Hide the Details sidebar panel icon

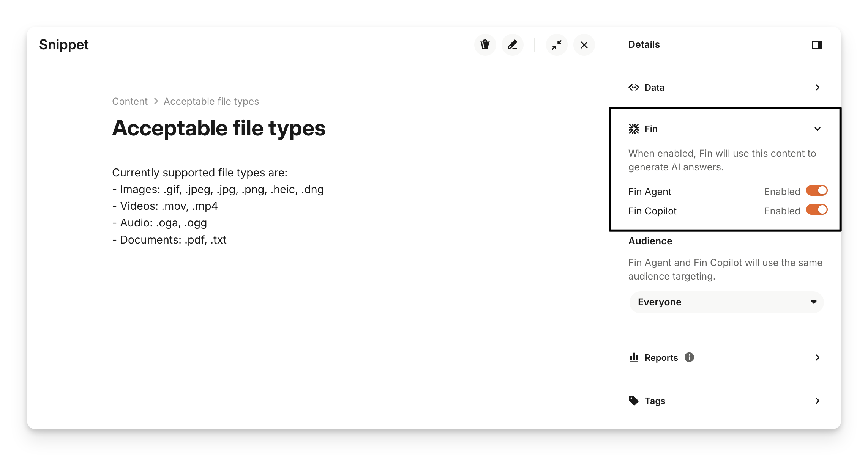tap(817, 45)
